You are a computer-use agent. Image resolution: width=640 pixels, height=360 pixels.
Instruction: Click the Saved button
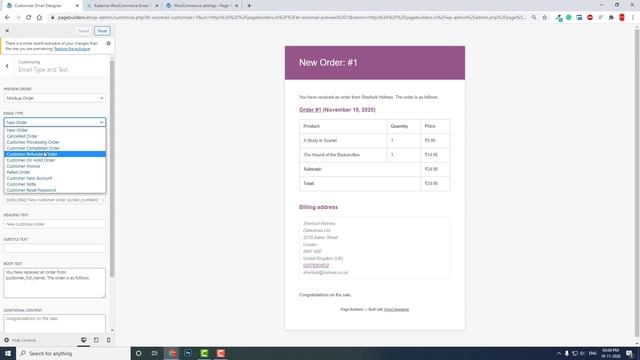click(83, 31)
